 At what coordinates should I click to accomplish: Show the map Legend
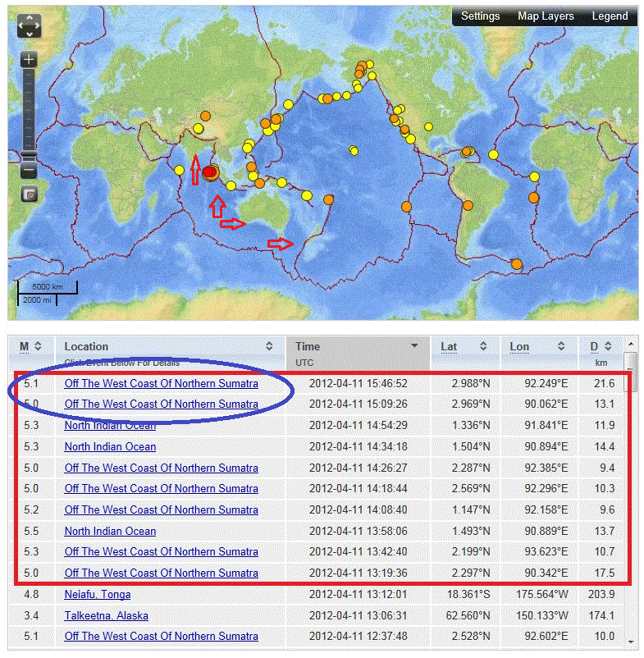point(610,16)
